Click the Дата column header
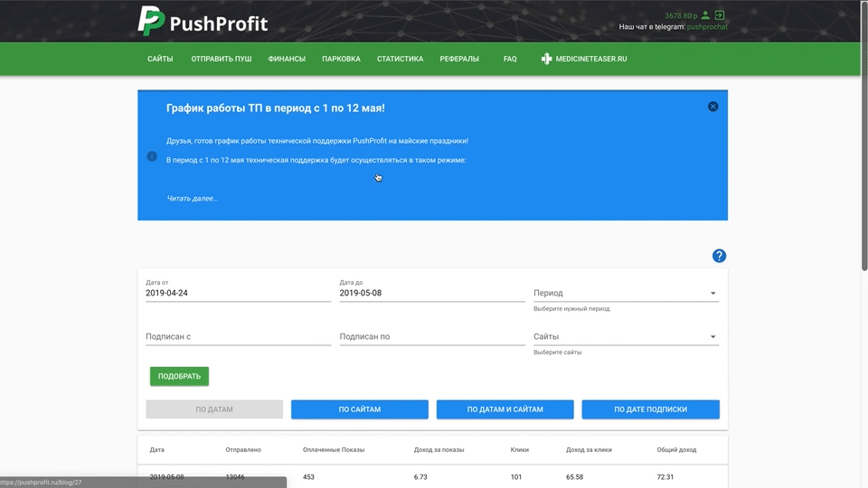Screen dimensions: 868x488 point(157,450)
